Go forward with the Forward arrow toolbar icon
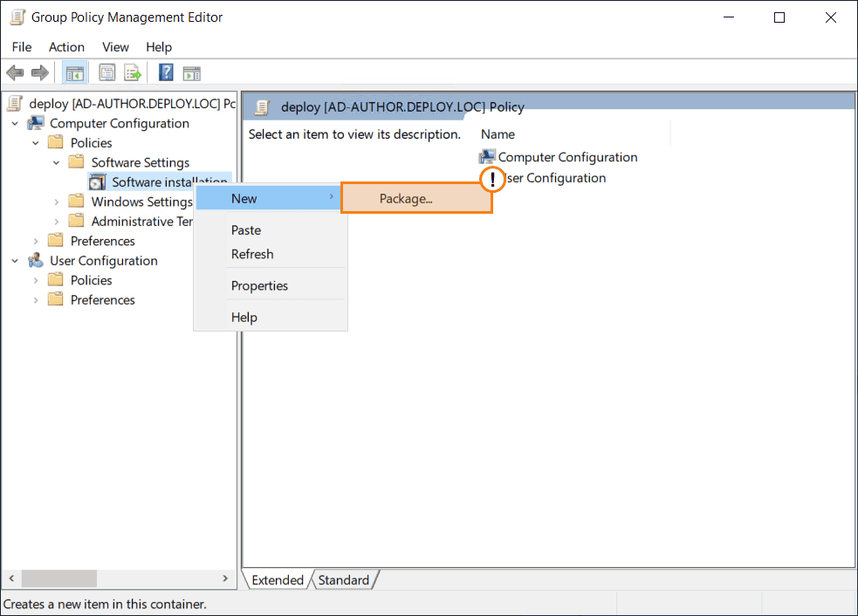The height and width of the screenshot is (616, 858). [x=40, y=72]
